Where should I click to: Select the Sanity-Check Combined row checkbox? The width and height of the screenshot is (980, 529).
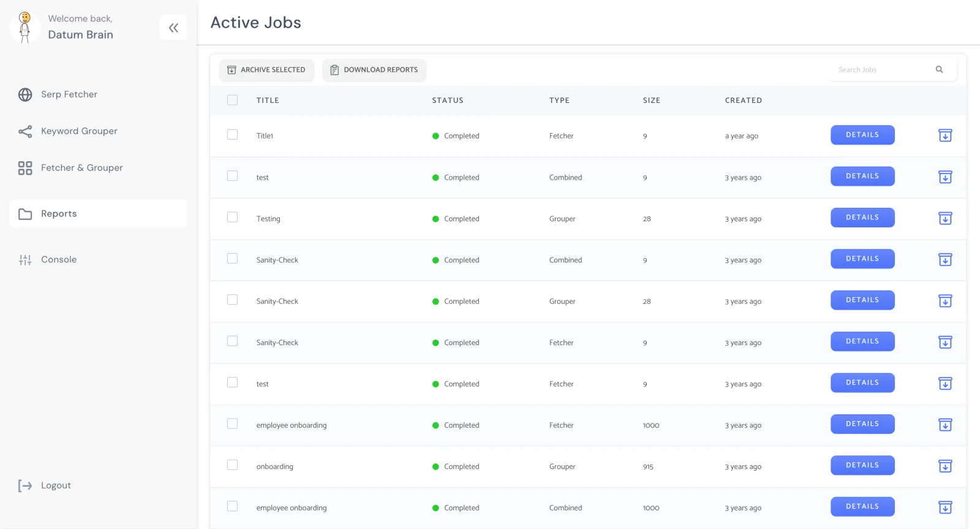232,258
